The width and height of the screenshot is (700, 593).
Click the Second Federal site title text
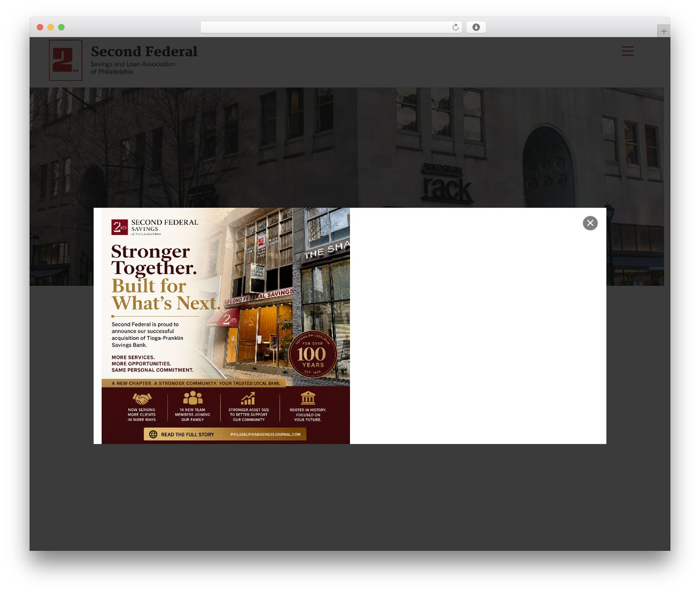[144, 51]
